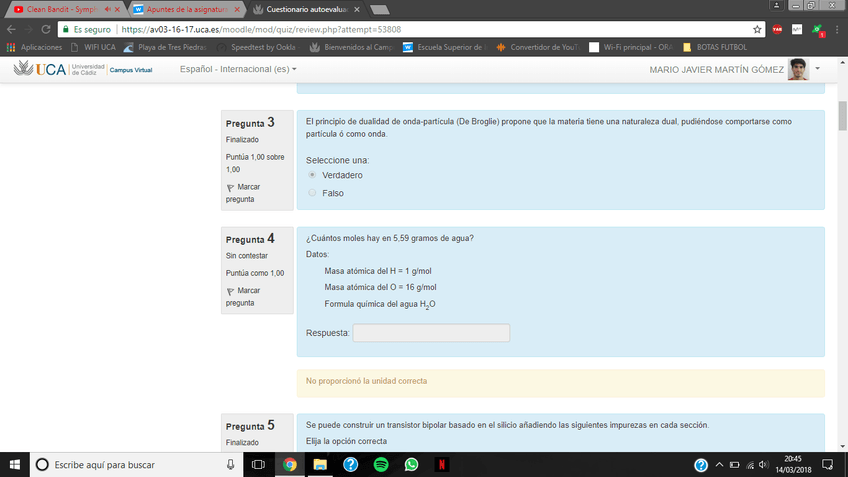Close the Apuntes de la asignatura tab
The image size is (848, 477).
tap(237, 9)
